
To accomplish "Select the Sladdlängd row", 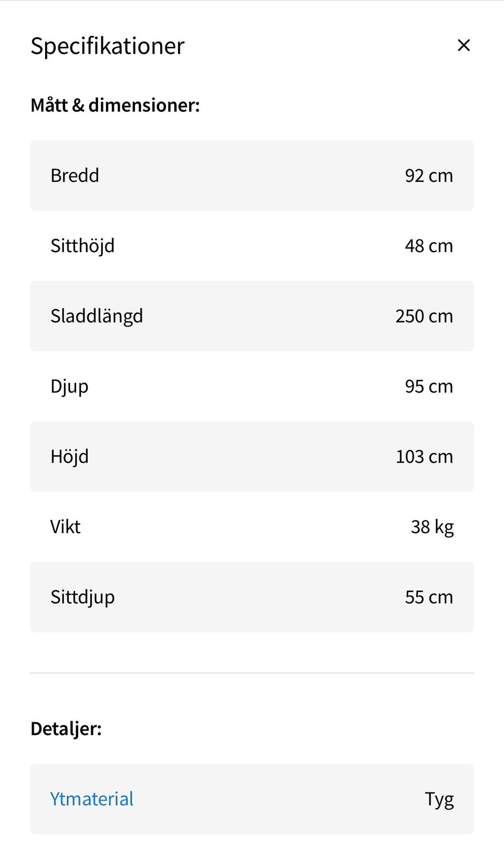I will click(252, 316).
